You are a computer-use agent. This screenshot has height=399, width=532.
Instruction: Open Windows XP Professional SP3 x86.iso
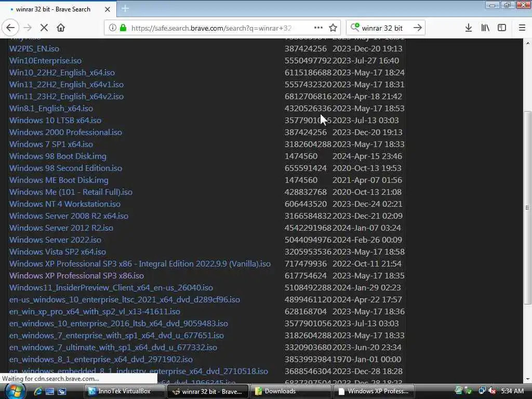coord(77,275)
